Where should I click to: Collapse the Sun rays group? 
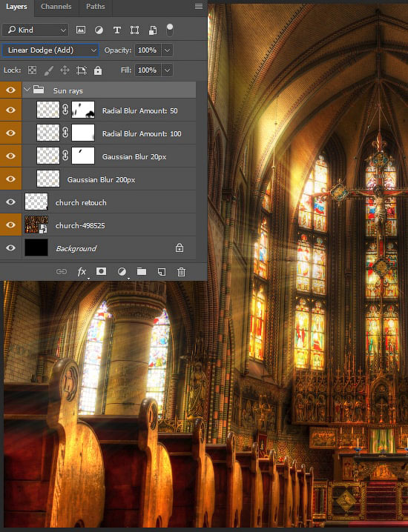(27, 90)
